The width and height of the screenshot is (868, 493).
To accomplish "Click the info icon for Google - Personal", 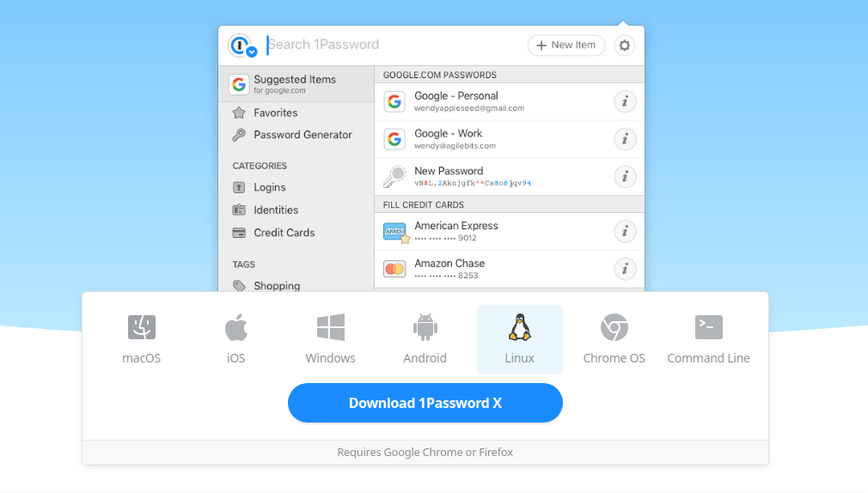I will coord(625,102).
